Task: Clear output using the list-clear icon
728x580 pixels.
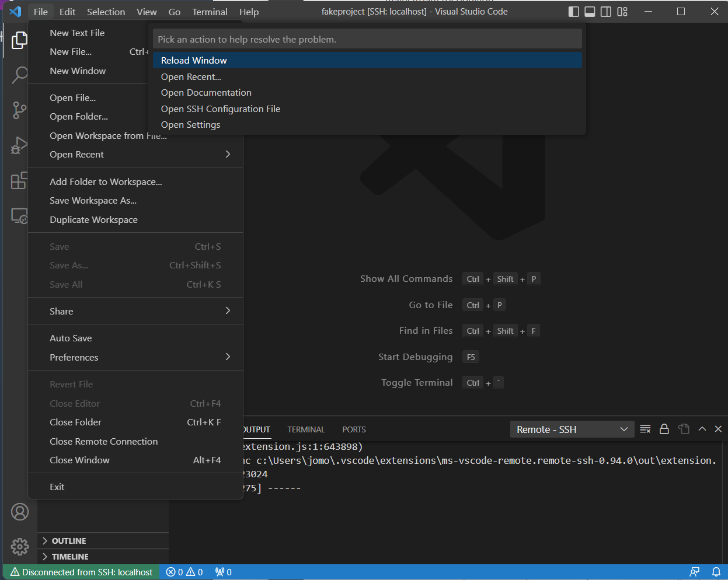Action: [645, 429]
